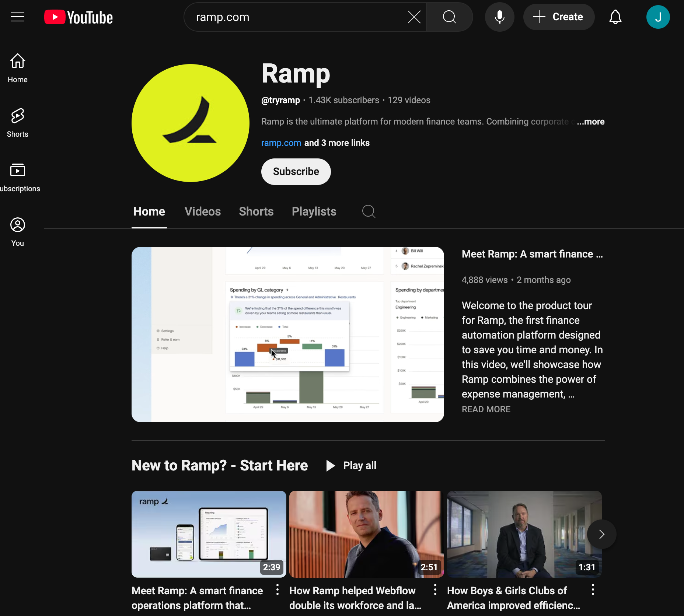Viewport: 684px width, 616px height.
Task: Play all New to Ramp videos
Action: coord(351,466)
